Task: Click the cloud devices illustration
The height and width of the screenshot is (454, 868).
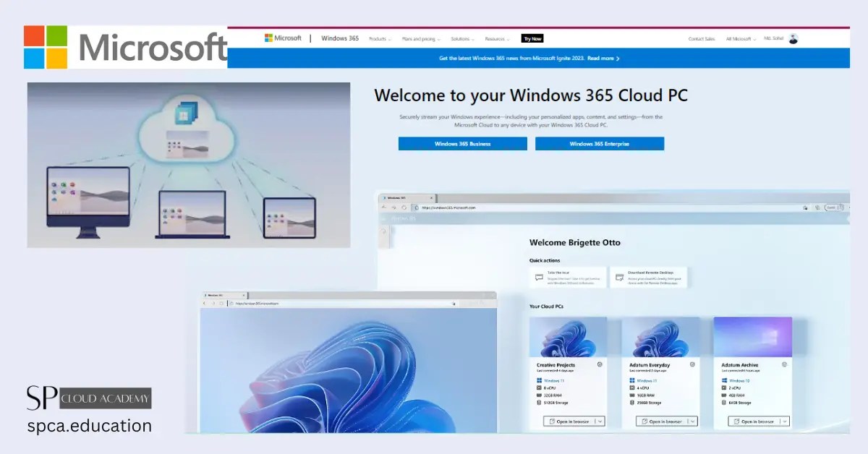Action: pyautogui.click(x=188, y=165)
